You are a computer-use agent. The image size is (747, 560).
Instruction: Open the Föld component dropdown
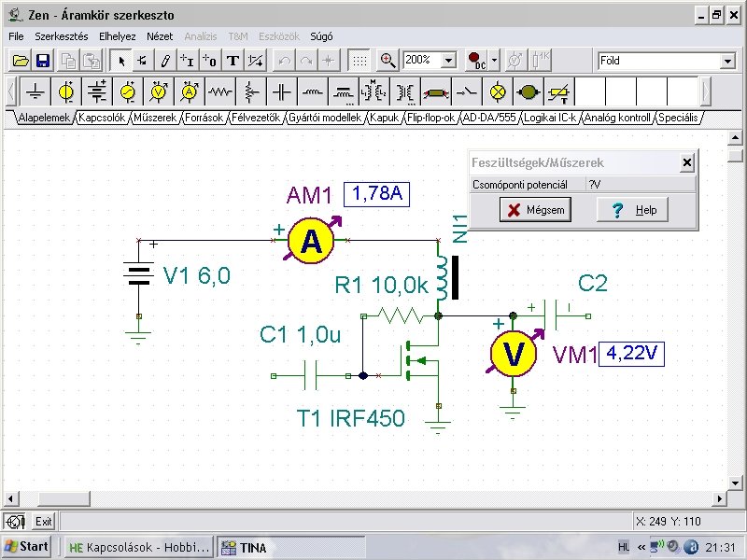(727, 61)
